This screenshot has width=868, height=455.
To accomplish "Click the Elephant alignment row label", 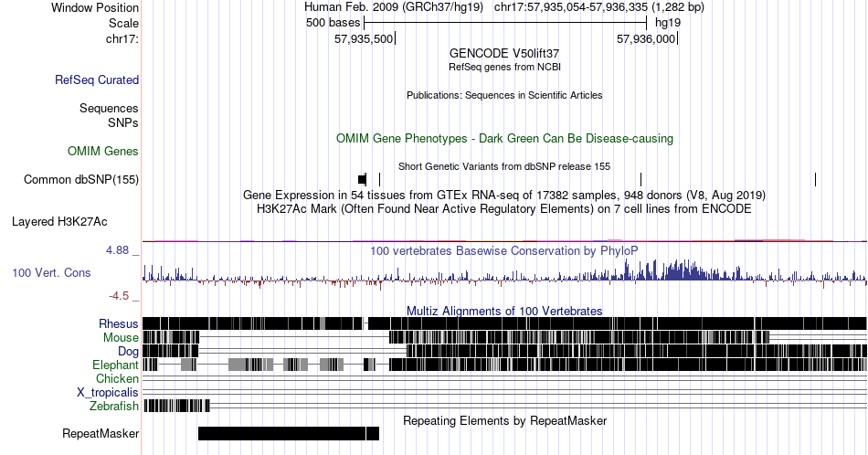I will (115, 365).
